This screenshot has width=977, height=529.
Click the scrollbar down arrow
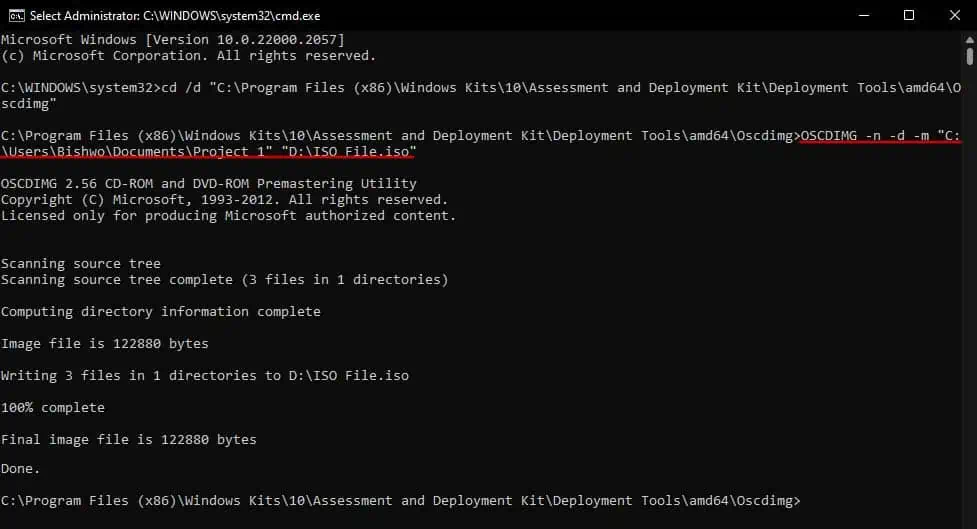pyautogui.click(x=968, y=520)
